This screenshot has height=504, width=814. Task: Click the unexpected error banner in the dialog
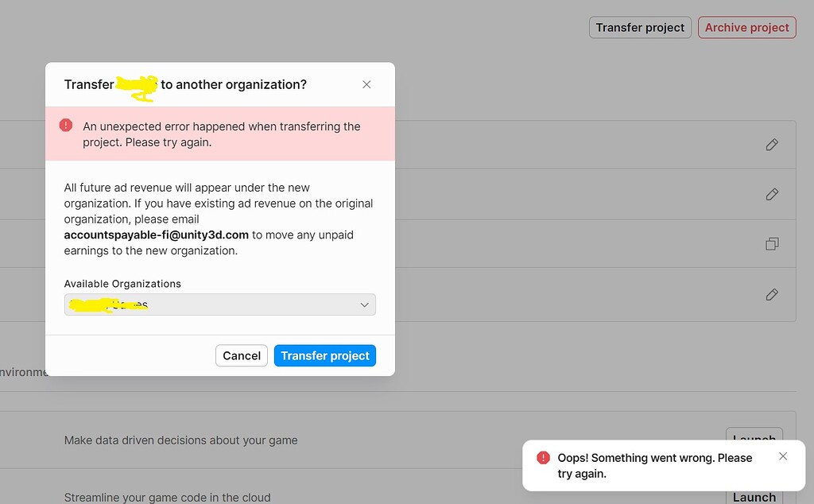point(219,134)
